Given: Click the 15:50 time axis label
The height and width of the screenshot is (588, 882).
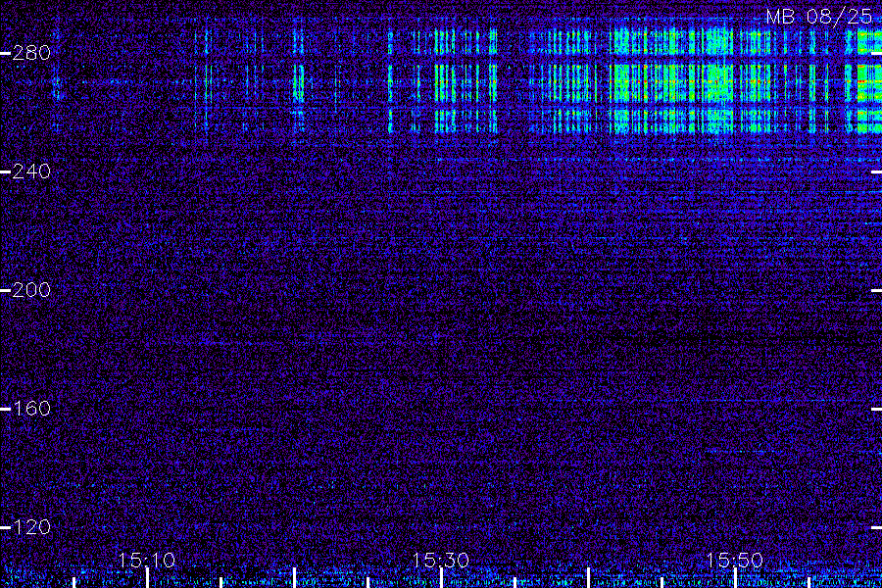Looking at the screenshot, I should tap(734, 561).
